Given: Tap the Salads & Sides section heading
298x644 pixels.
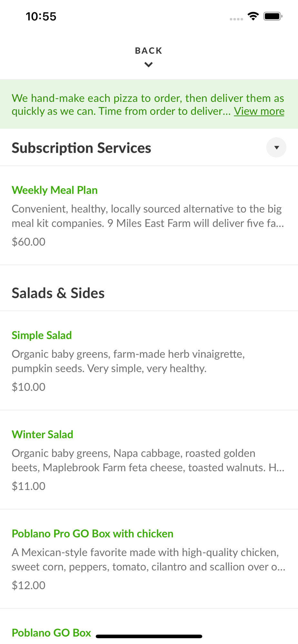Looking at the screenshot, I should tap(58, 293).
